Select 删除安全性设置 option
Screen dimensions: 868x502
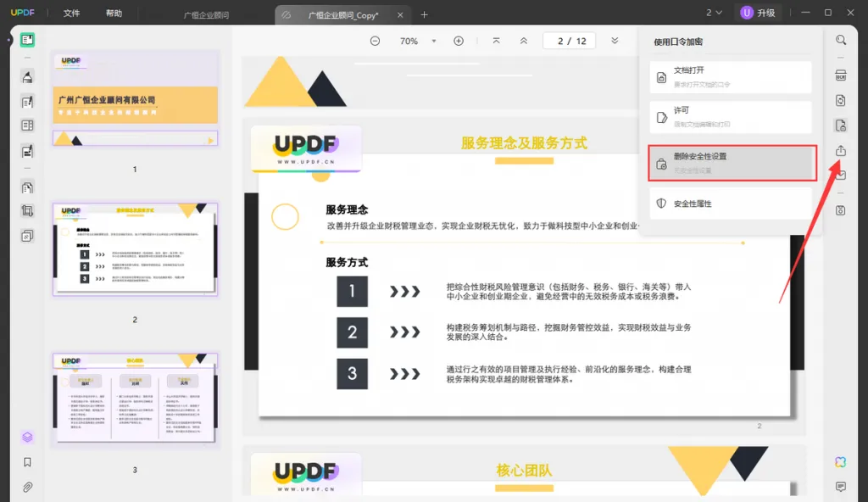point(732,163)
